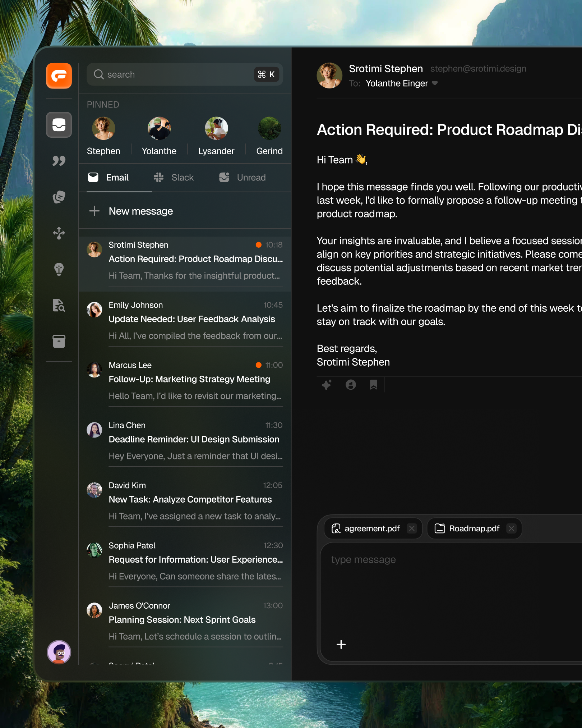Click the plus to add an attachment

coord(341,644)
